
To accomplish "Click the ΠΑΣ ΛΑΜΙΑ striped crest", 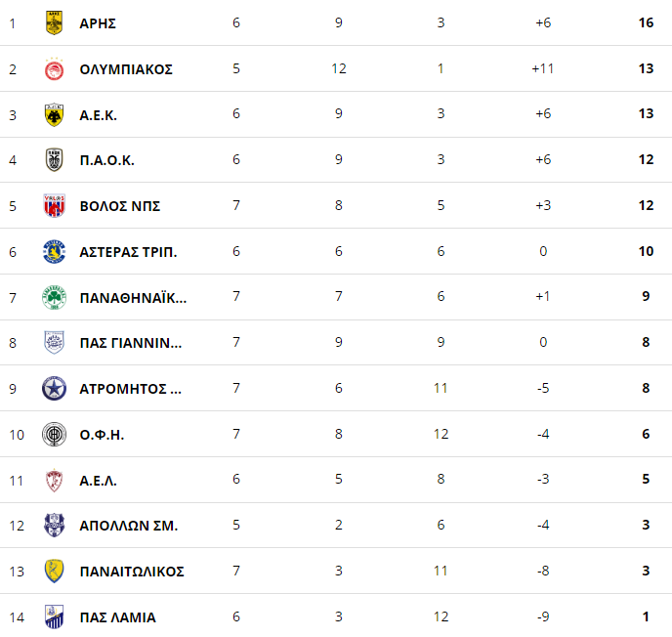I will 54,616.
